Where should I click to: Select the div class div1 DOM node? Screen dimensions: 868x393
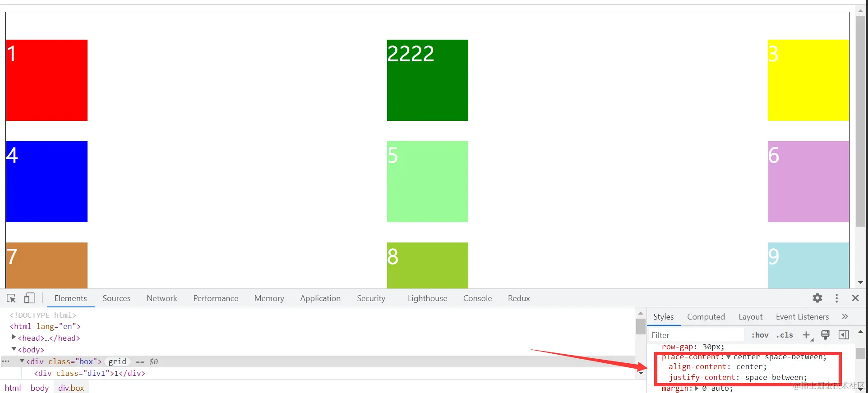89,373
